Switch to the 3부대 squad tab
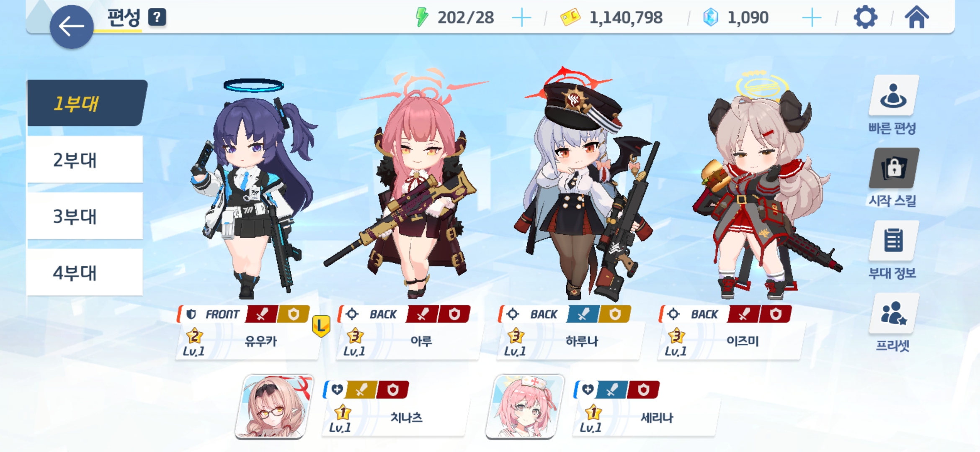The width and height of the screenshot is (980, 452). [85, 216]
